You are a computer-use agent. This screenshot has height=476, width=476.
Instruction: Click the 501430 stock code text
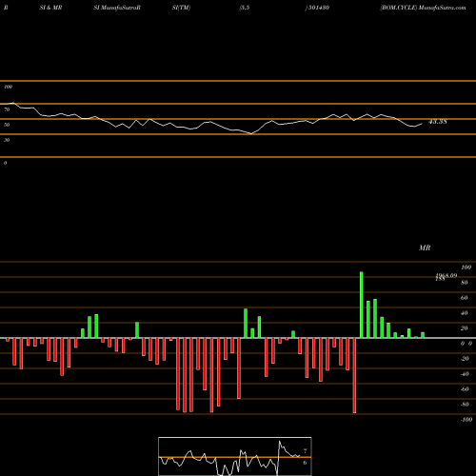tap(319, 8)
